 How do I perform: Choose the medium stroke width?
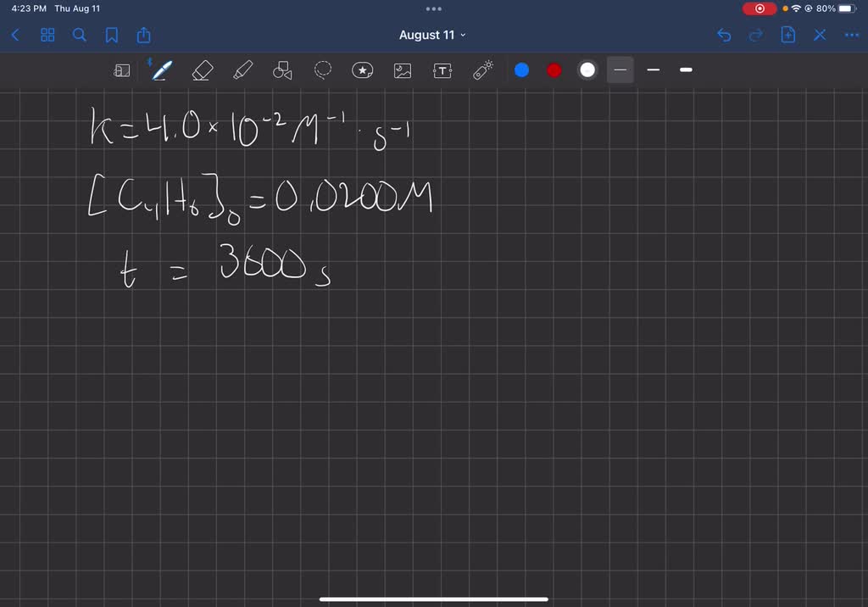pos(653,70)
